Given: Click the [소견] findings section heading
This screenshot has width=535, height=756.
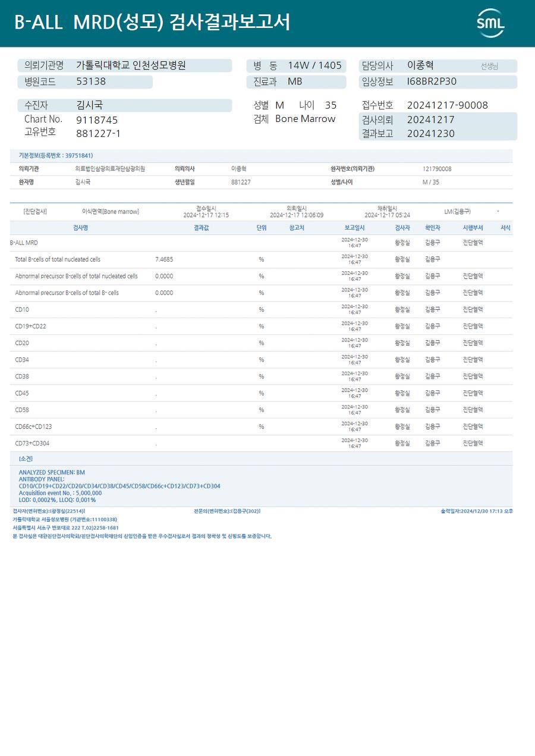Looking at the screenshot, I should click(26, 459).
